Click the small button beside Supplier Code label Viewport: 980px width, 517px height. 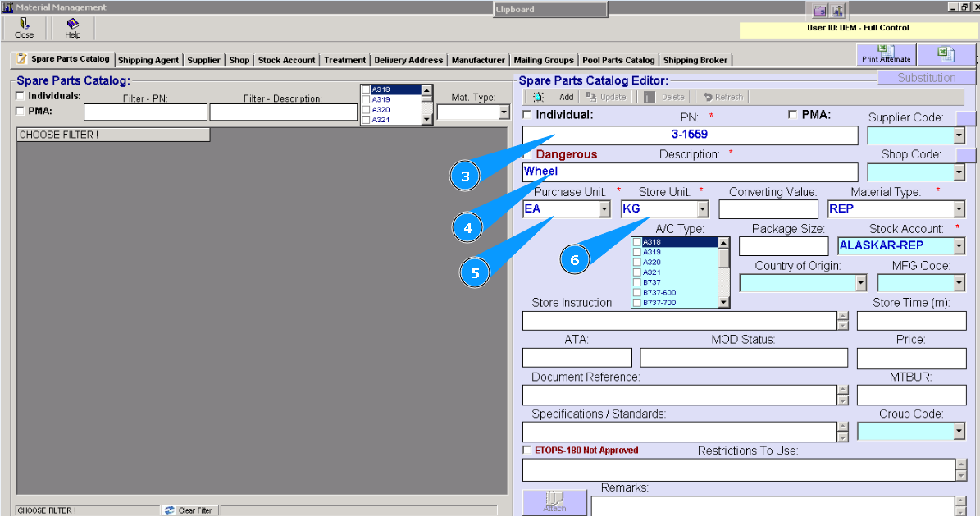click(965, 118)
